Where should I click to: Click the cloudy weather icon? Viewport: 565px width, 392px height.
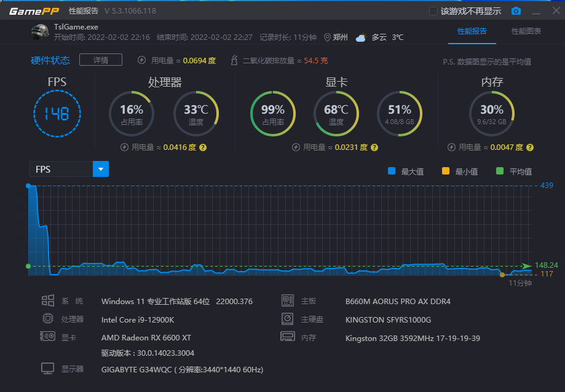[x=361, y=37]
